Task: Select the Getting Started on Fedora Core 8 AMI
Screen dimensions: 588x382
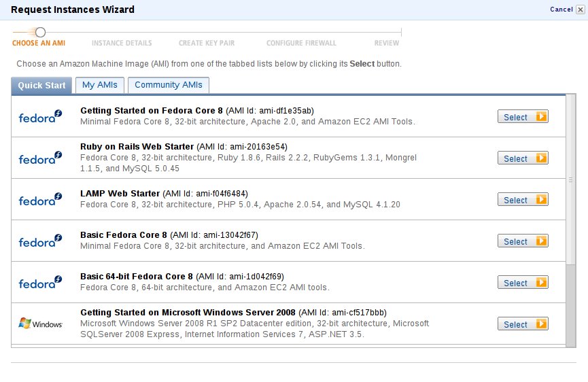Action: pos(523,117)
